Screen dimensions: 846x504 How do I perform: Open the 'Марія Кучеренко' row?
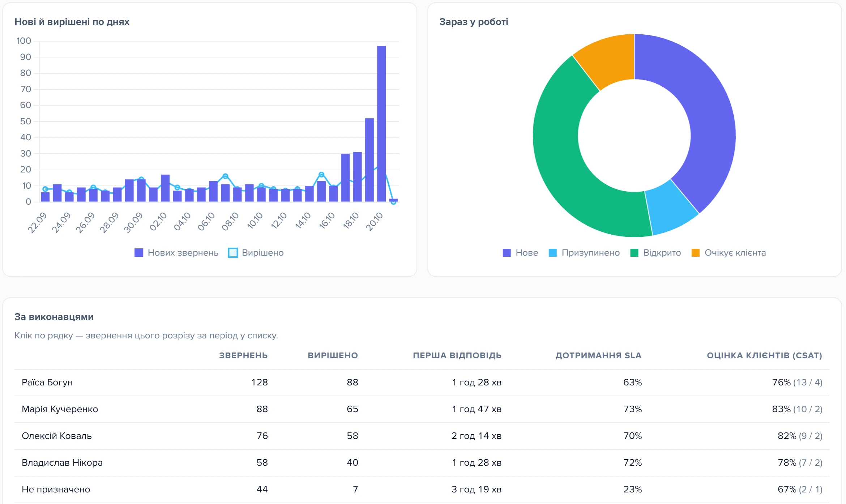pyautogui.click(x=422, y=409)
